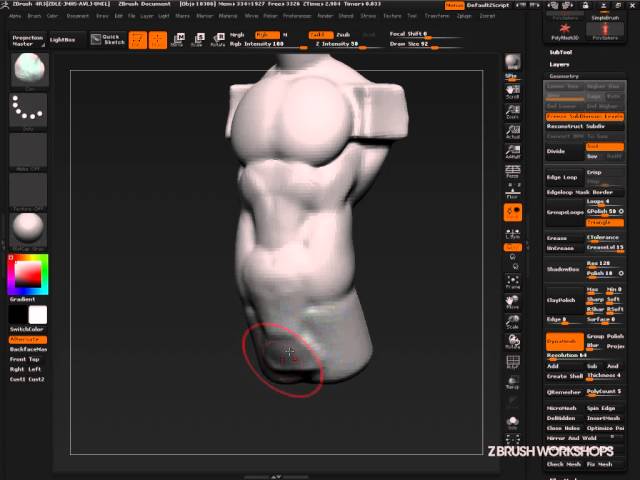Toggle the Rgb channel button
640x480 pixels.
(x=267, y=35)
